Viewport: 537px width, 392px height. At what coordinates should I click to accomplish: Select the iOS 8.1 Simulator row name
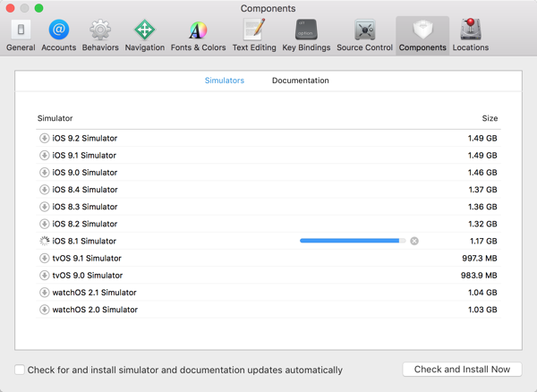[84, 241]
